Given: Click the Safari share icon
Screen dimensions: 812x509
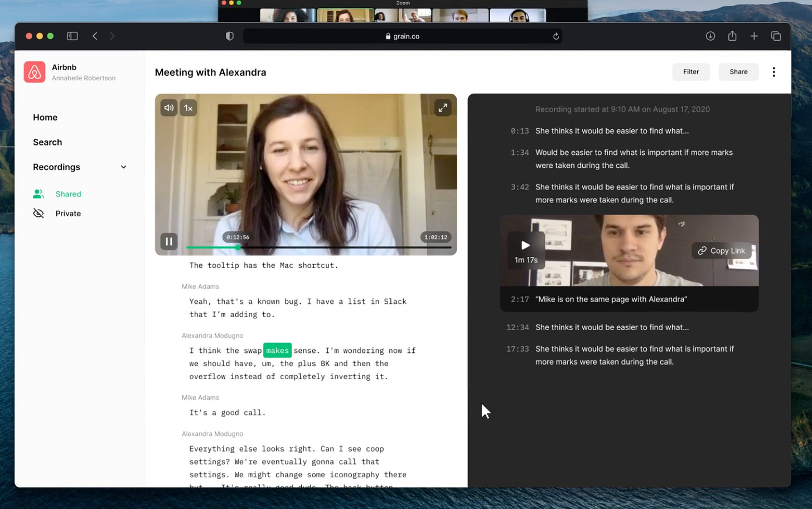Looking at the screenshot, I should [x=732, y=36].
